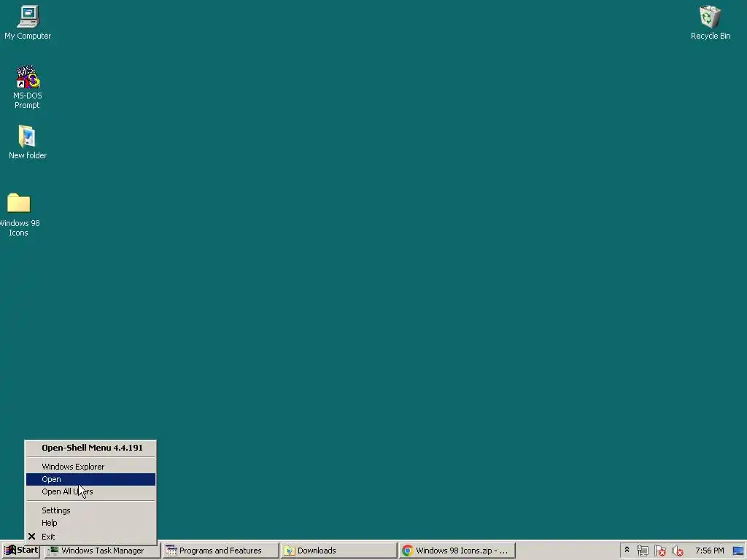Open the My Computer desktop icon

28,23
